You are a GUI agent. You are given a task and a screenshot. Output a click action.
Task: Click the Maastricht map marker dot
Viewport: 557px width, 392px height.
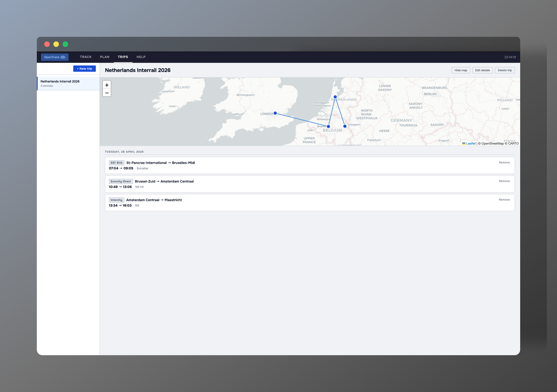coord(345,126)
